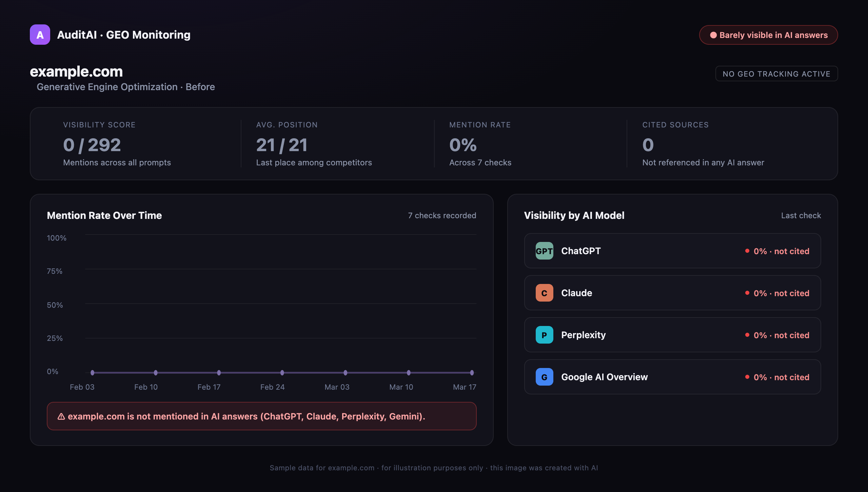Screen dimensions: 868x492
Task: Click the example.com domain heading
Action: [x=76, y=71]
